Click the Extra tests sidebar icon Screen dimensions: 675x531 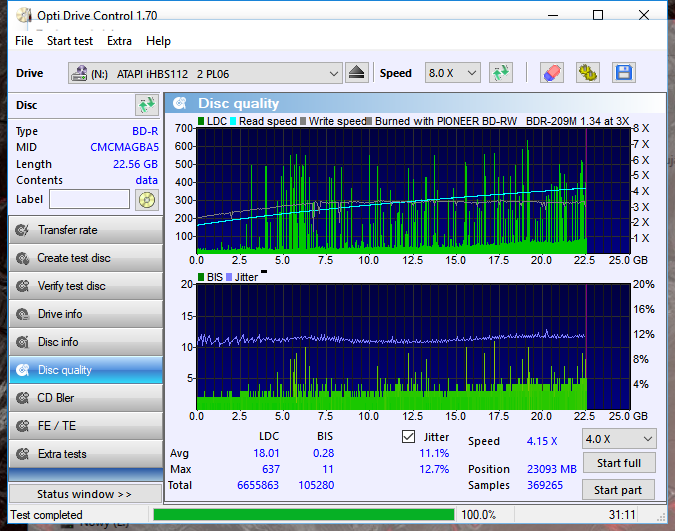tap(22, 454)
